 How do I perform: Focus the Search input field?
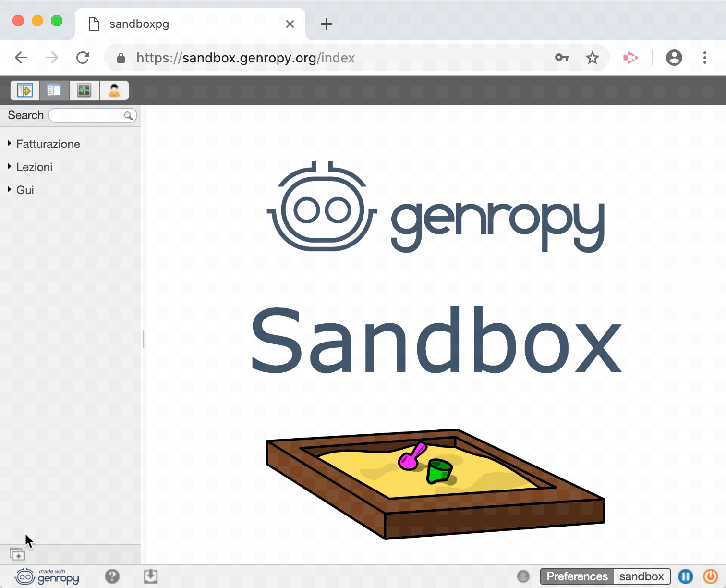93,115
